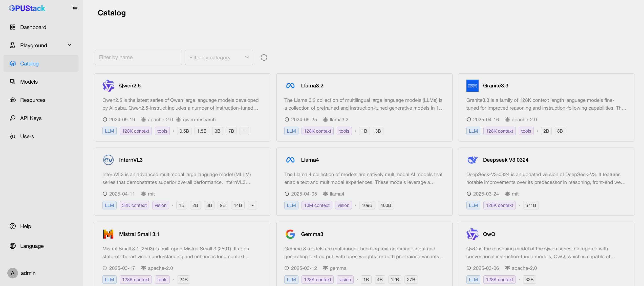
Task: Click the Help question mark icon
Action: click(x=13, y=226)
